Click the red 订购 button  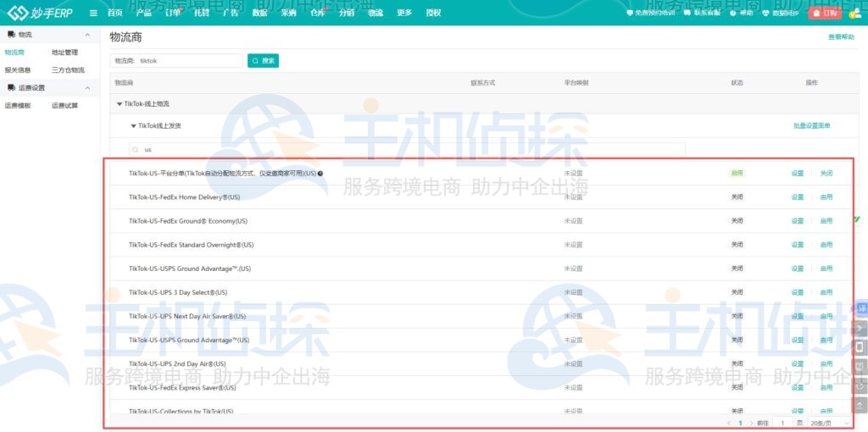[x=825, y=13]
